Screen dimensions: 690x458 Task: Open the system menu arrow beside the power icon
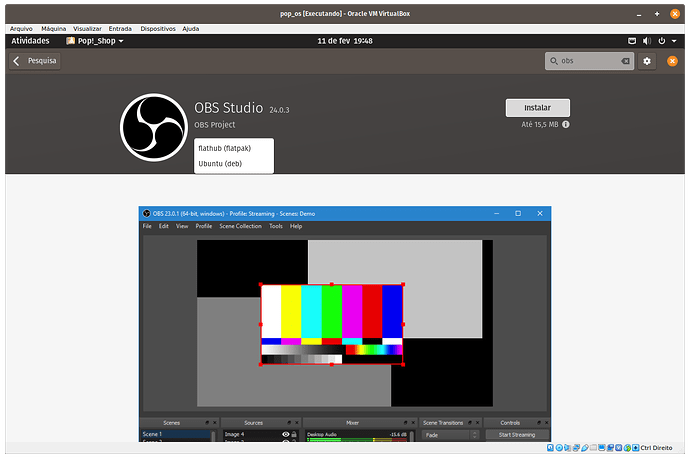point(674,41)
